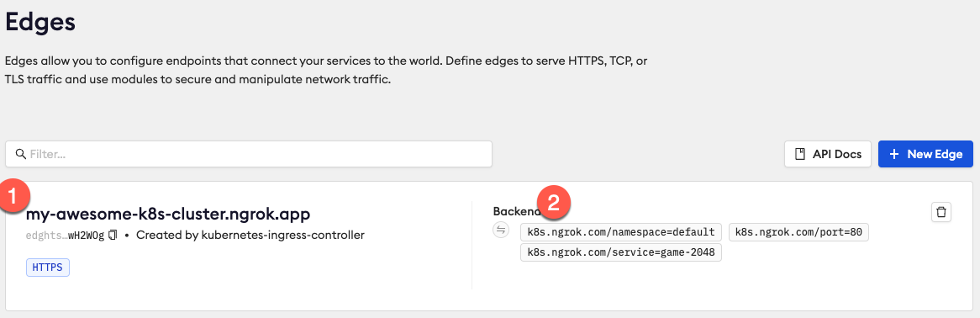
Task: Create a New Edge
Action: click(x=925, y=154)
